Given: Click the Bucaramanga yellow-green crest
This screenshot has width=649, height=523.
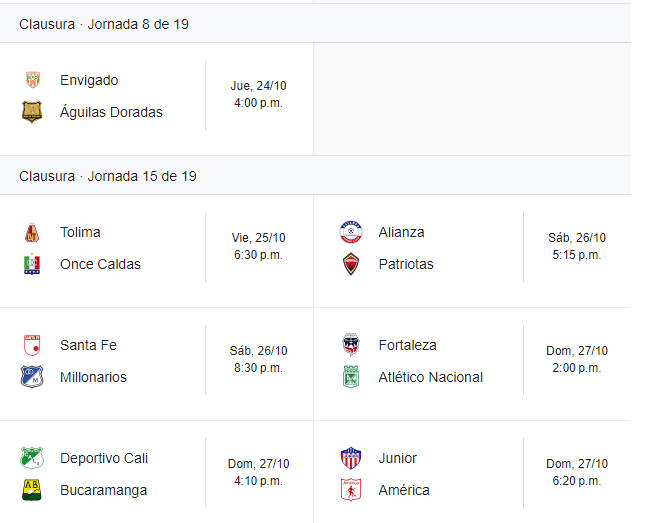Looking at the screenshot, I should point(32,490).
